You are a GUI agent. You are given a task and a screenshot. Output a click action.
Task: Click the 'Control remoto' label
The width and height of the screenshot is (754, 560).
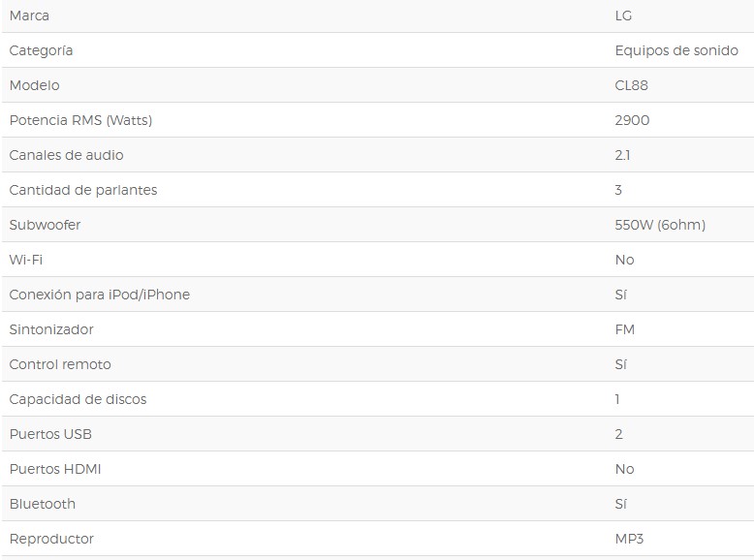coord(60,364)
